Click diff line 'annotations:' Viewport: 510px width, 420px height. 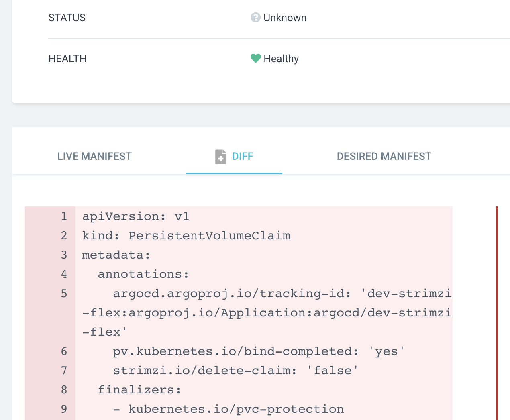[x=143, y=274]
